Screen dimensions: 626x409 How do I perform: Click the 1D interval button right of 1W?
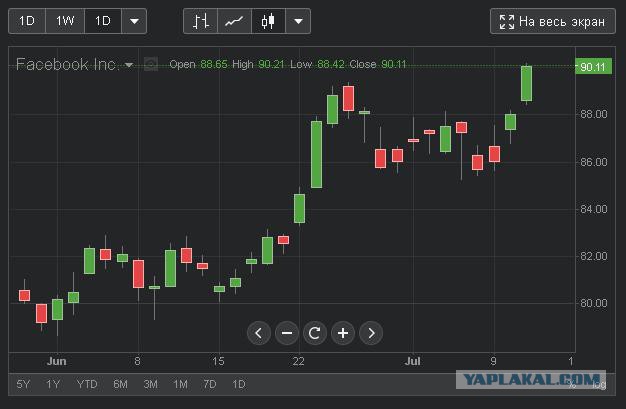pos(103,21)
